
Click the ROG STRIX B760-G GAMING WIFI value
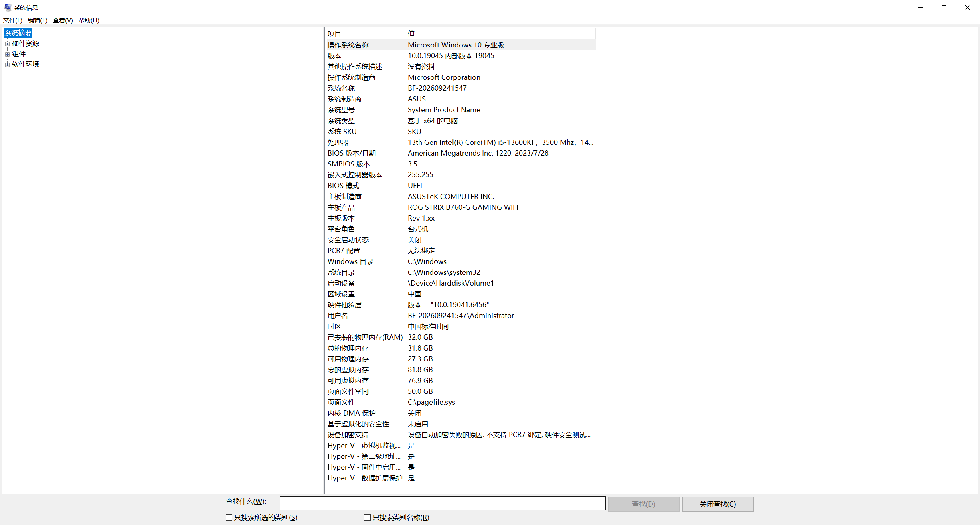point(463,207)
